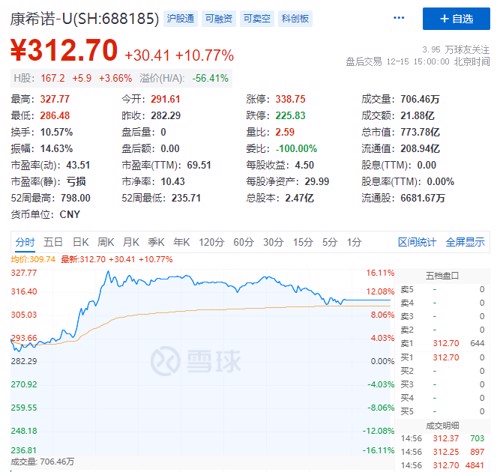
Task: Click the 委比 value -100.00%
Action: (296, 149)
